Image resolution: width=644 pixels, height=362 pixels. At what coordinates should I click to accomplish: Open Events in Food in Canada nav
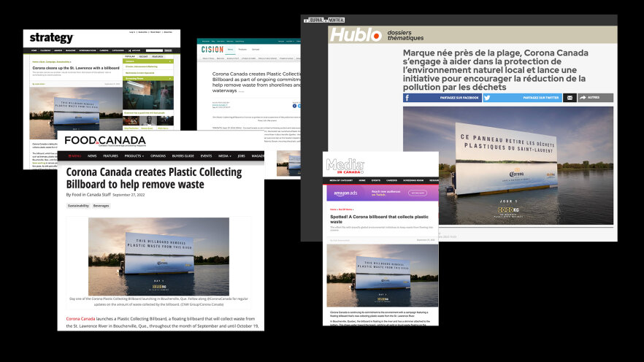pyautogui.click(x=206, y=156)
